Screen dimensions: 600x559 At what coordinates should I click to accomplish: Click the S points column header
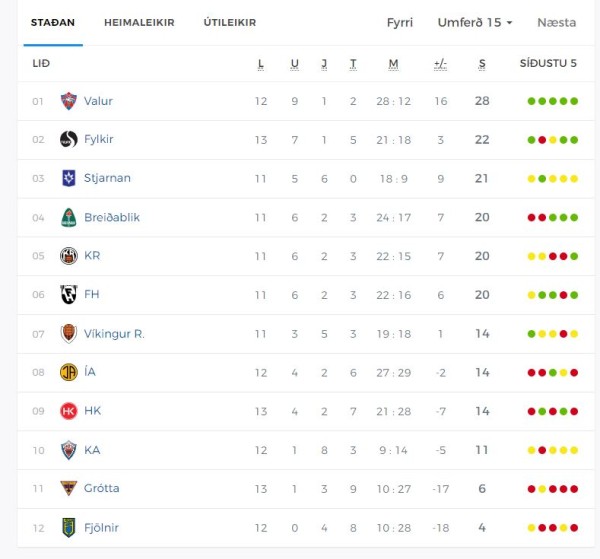click(482, 64)
